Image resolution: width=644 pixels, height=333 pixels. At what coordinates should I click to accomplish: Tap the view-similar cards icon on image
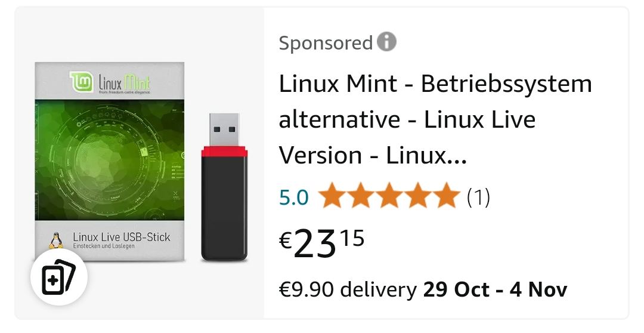coord(59,277)
